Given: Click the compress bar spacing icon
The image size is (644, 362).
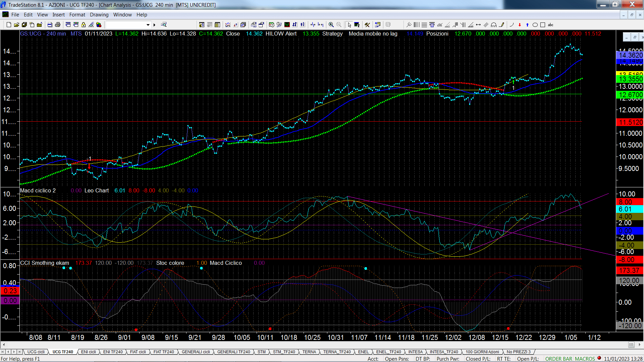Looking at the screenshot, I should 313,24.
